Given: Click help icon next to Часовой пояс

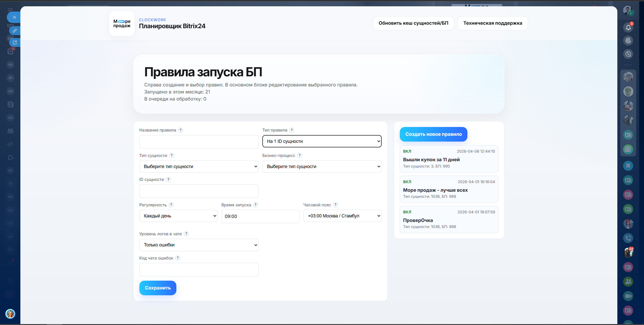Looking at the screenshot, I should tap(335, 205).
